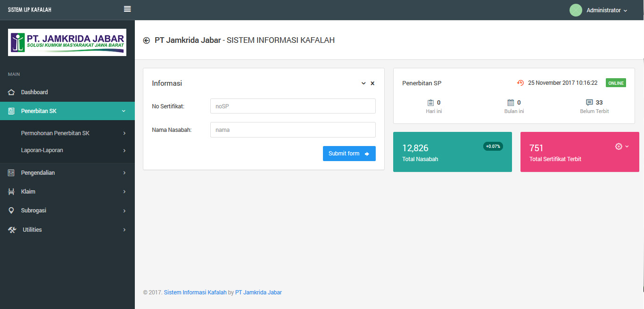Click the back arrow beside PT Jamkrida Jabar
Viewport: 644px width, 309px height.
(x=146, y=41)
